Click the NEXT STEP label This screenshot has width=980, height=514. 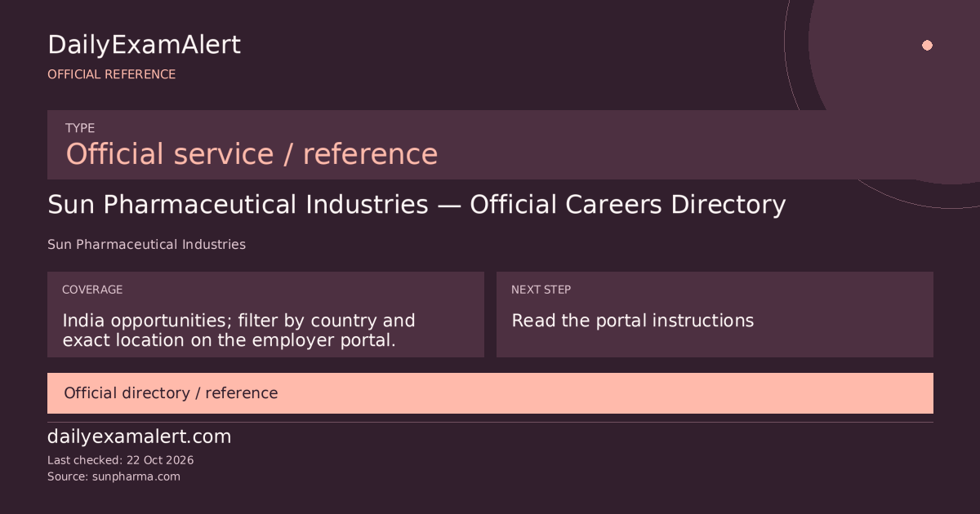541,290
